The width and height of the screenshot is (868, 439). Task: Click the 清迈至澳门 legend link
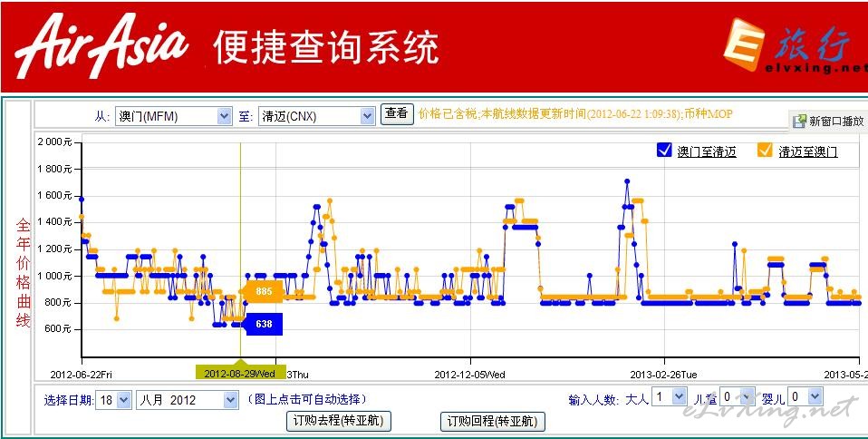tap(808, 151)
